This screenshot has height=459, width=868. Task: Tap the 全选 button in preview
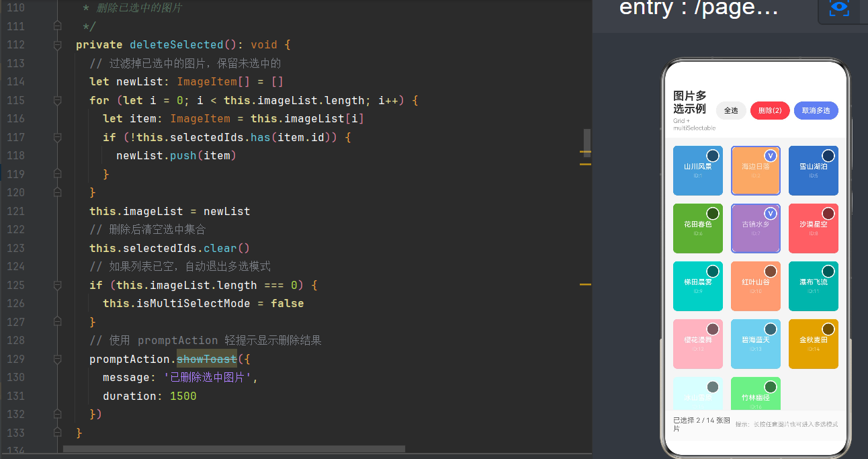[731, 111]
